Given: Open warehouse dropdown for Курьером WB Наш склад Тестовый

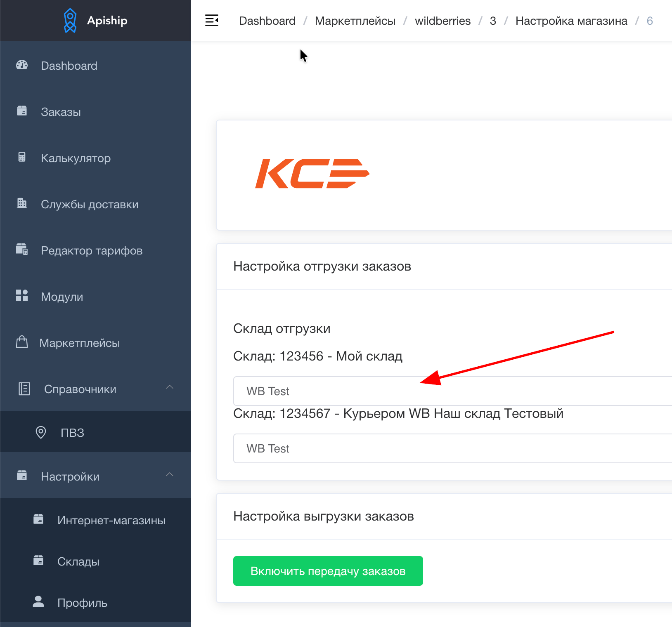Looking at the screenshot, I should (452, 448).
